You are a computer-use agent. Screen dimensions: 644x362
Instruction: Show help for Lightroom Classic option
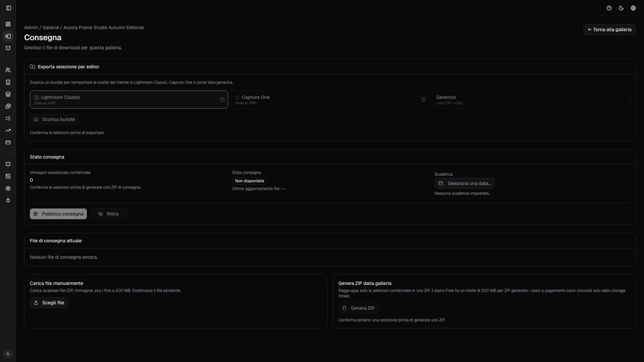(222, 100)
